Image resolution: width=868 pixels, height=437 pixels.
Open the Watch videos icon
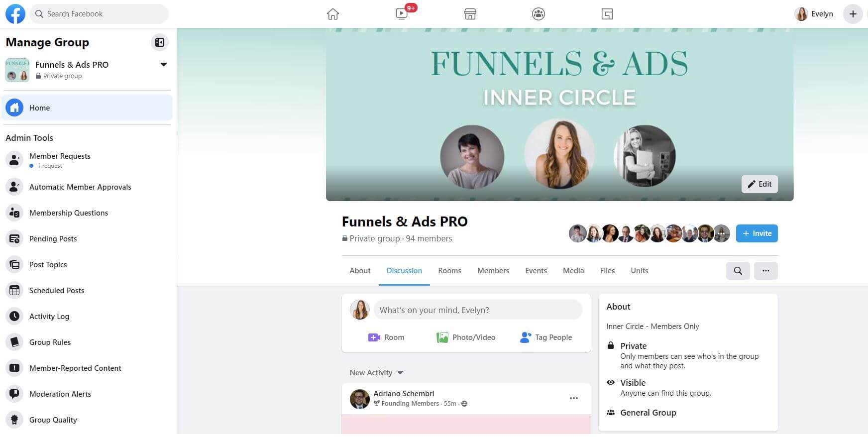tap(402, 14)
